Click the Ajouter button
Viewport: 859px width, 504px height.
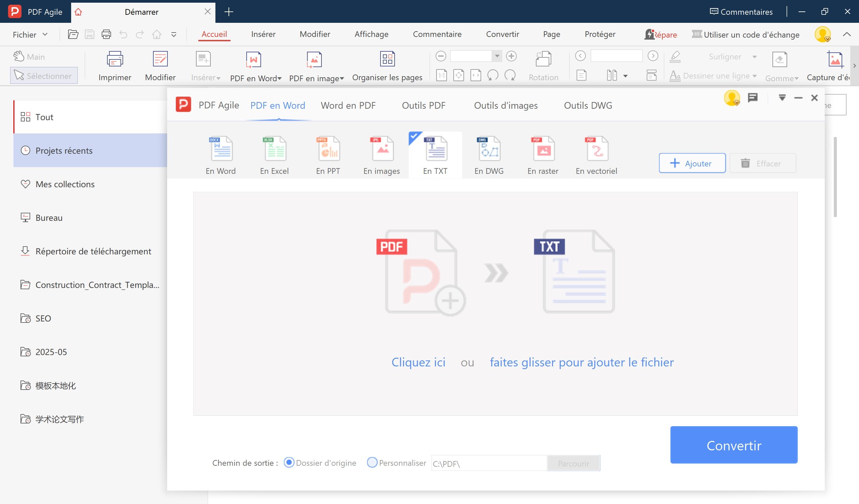click(x=692, y=163)
